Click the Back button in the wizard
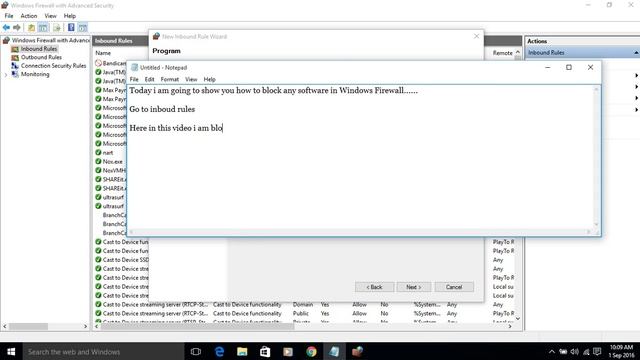Screen dimensions: 640x360 [x=374, y=287]
